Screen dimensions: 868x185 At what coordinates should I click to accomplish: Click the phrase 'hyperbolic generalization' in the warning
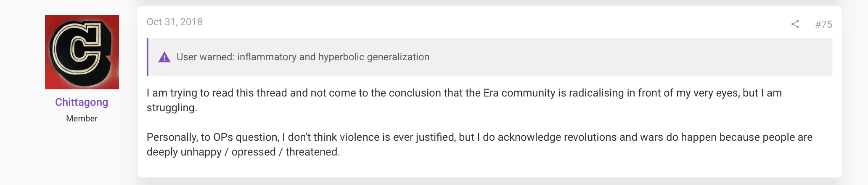pyautogui.click(x=374, y=57)
